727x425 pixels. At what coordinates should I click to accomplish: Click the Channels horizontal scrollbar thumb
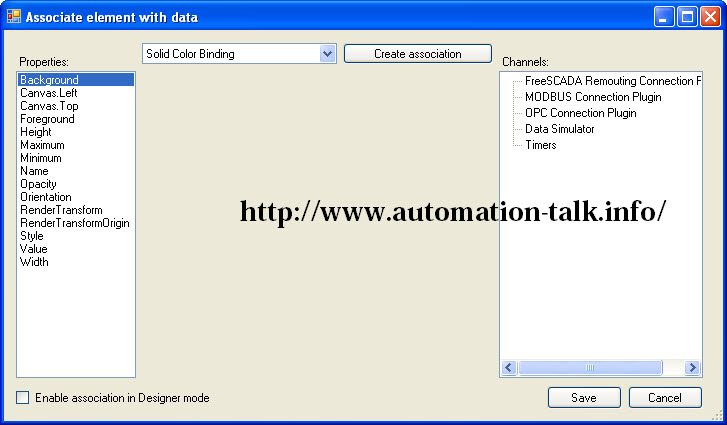click(x=590, y=368)
